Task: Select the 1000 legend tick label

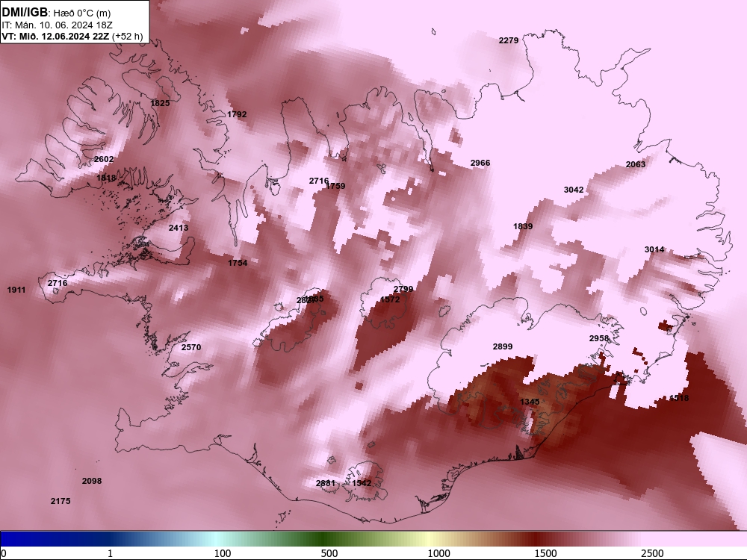Action: (x=438, y=553)
